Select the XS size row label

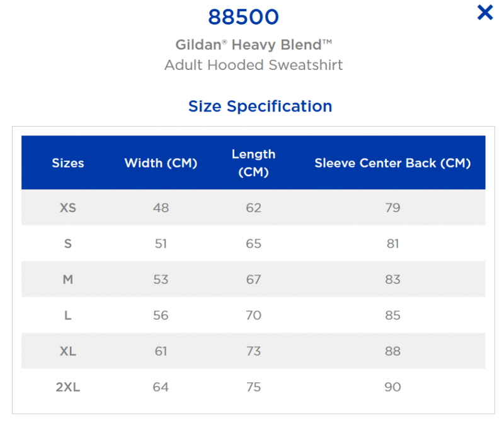click(68, 208)
